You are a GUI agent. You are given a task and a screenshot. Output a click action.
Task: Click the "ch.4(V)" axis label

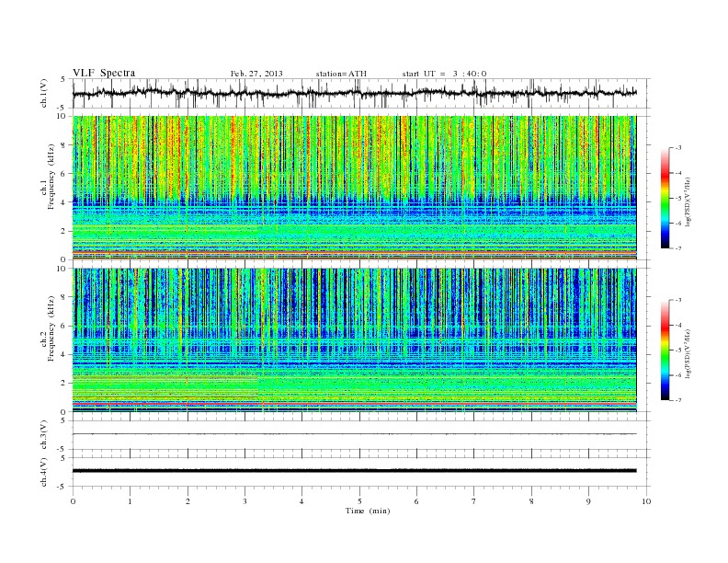43,473
